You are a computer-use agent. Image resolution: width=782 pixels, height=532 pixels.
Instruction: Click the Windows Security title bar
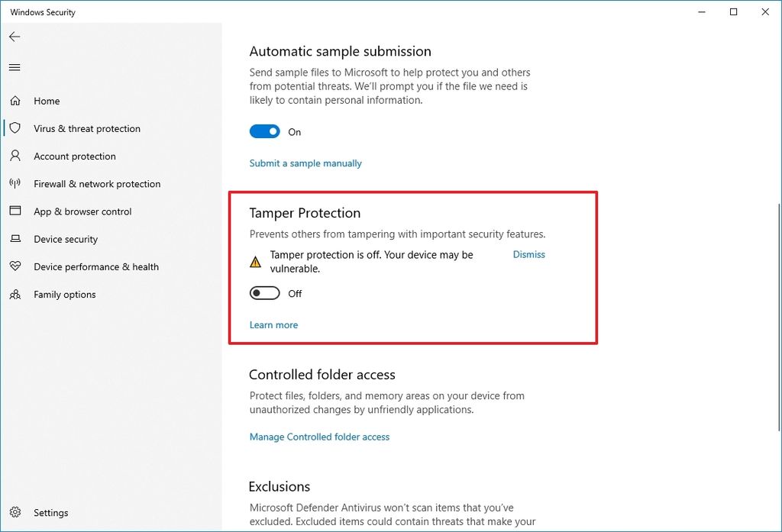tap(42, 11)
